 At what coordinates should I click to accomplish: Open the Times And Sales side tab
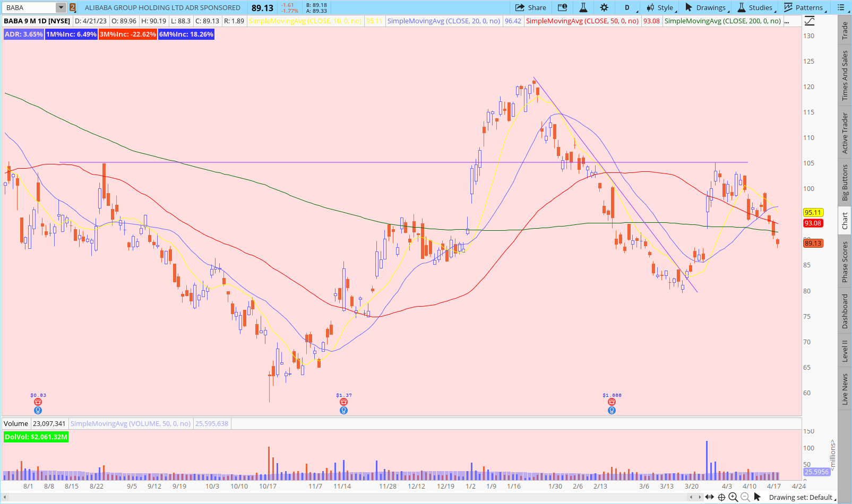point(845,76)
